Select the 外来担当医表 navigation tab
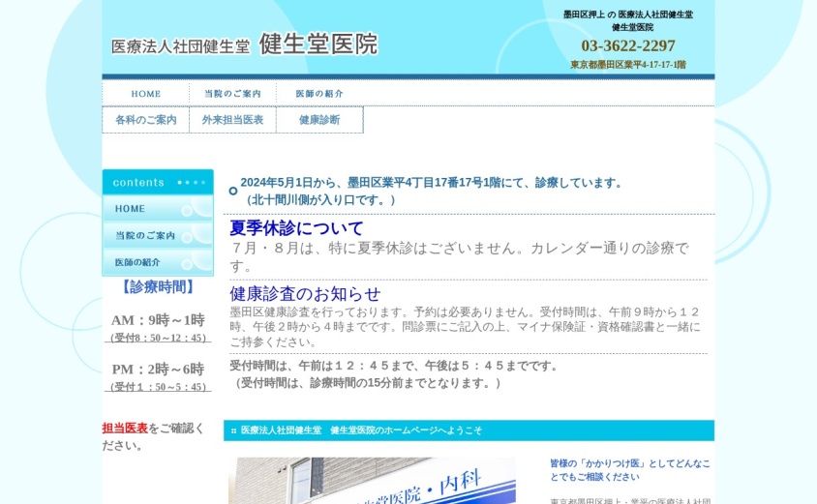 pyautogui.click(x=232, y=120)
